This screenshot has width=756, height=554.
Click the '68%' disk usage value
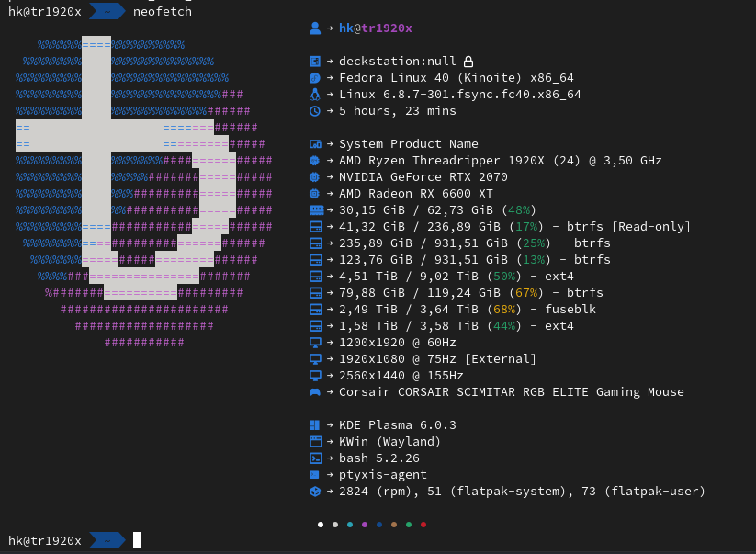(504, 310)
